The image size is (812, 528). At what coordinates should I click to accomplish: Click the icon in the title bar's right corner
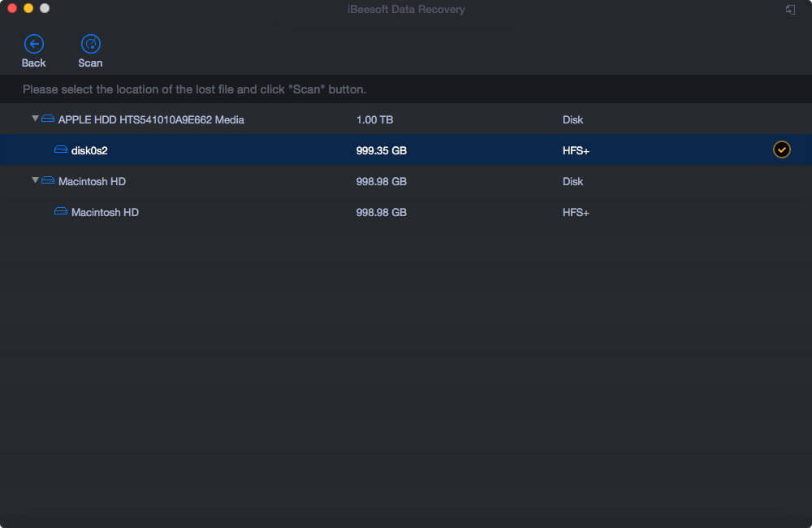pyautogui.click(x=790, y=9)
